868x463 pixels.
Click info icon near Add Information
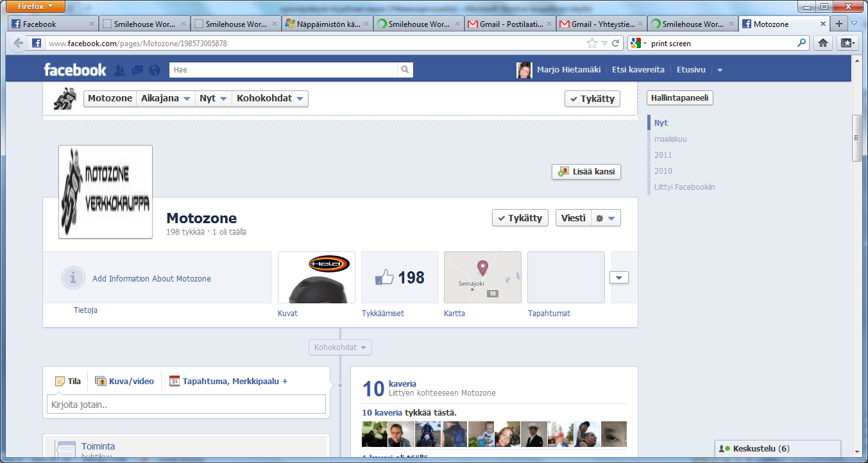tap(73, 278)
